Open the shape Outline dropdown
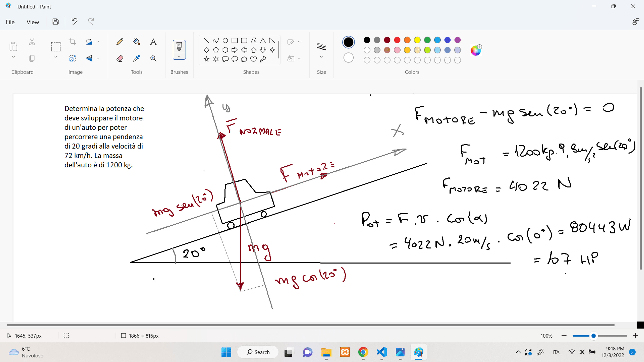Viewport: 644px width, 362px height. (x=294, y=42)
